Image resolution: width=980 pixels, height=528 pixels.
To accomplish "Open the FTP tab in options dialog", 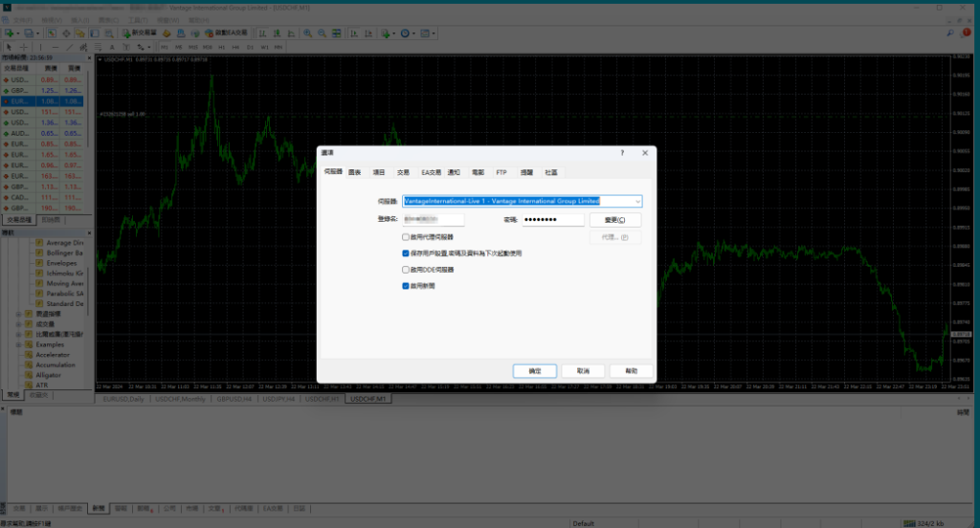I will [x=501, y=172].
